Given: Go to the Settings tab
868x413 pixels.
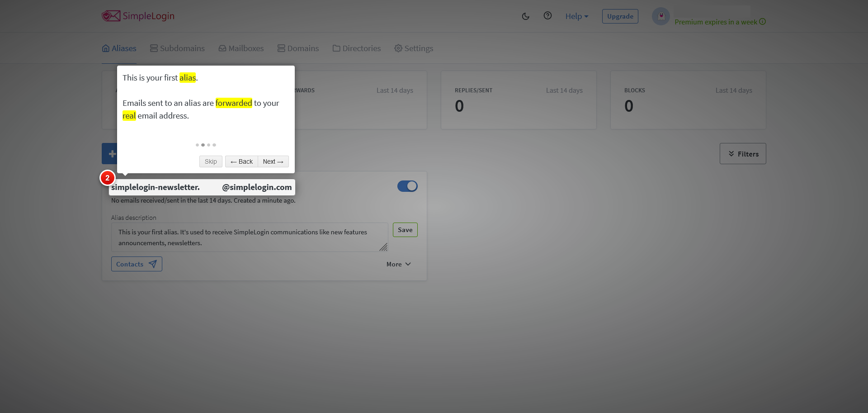Looking at the screenshot, I should pyautogui.click(x=414, y=48).
